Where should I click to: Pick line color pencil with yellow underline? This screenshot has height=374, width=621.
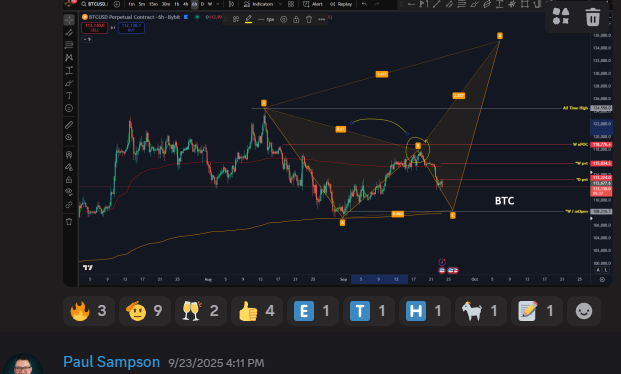click(x=248, y=19)
